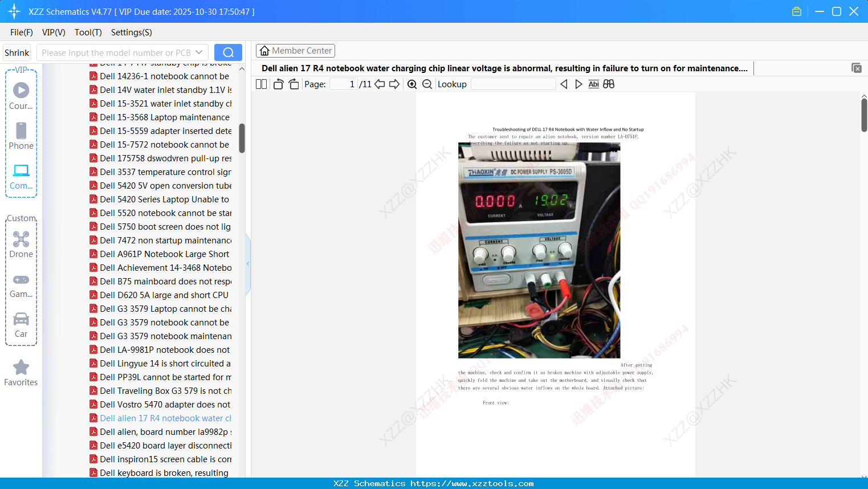Go to the next page arrow
The width and height of the screenshot is (868, 489).
(x=394, y=84)
